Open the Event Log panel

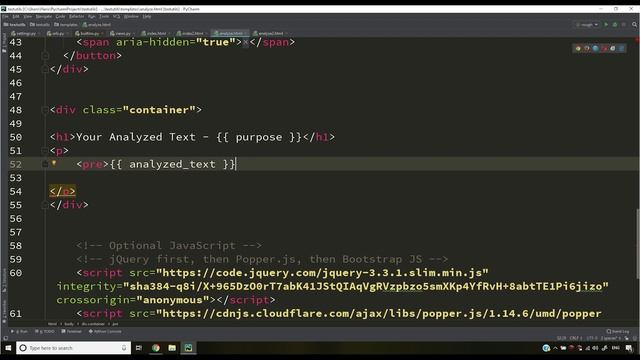[618, 331]
